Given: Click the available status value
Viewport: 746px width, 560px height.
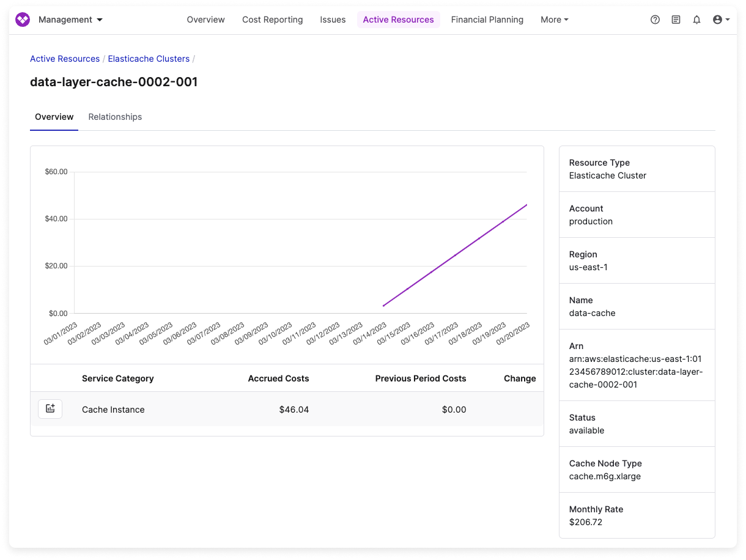Looking at the screenshot, I should click(586, 430).
